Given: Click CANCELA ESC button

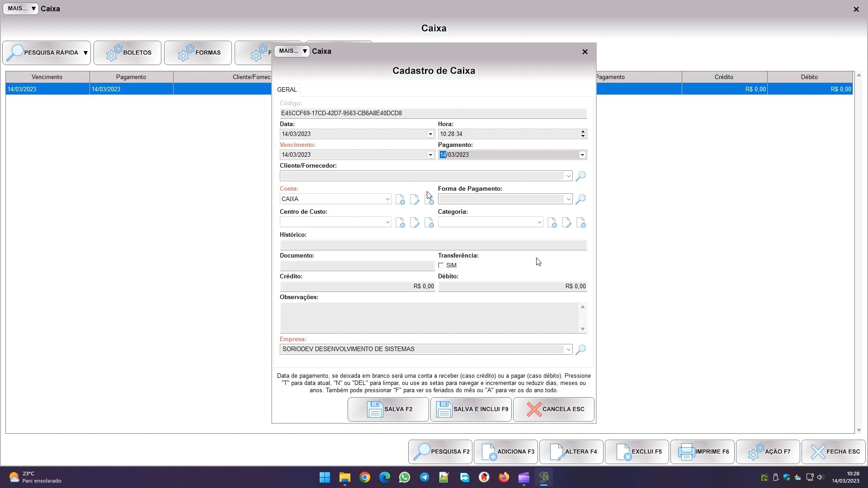Looking at the screenshot, I should point(554,409).
